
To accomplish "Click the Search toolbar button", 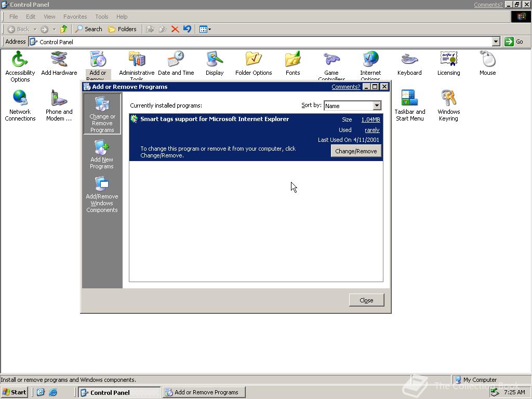I will pos(88,29).
